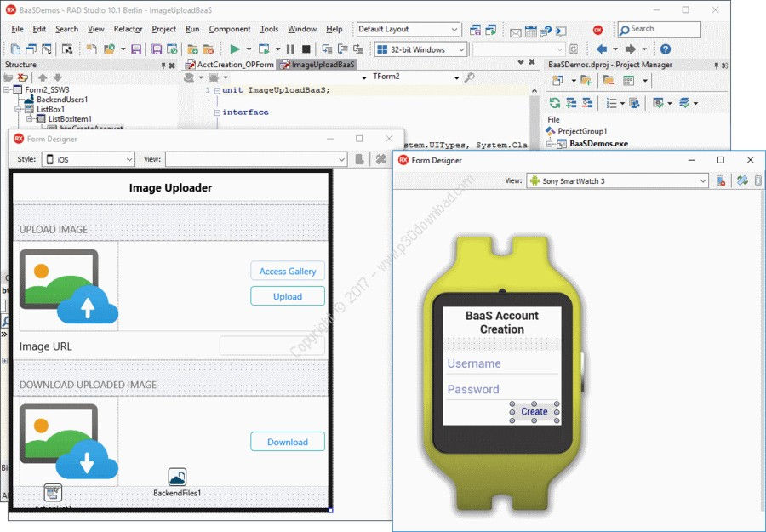The width and height of the screenshot is (766, 532).
Task: Open the Project menu
Action: point(163,29)
